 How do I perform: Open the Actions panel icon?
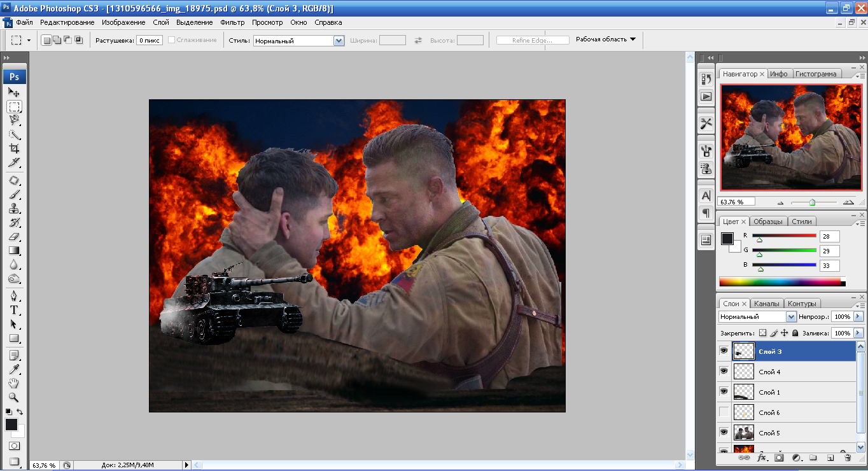706,97
